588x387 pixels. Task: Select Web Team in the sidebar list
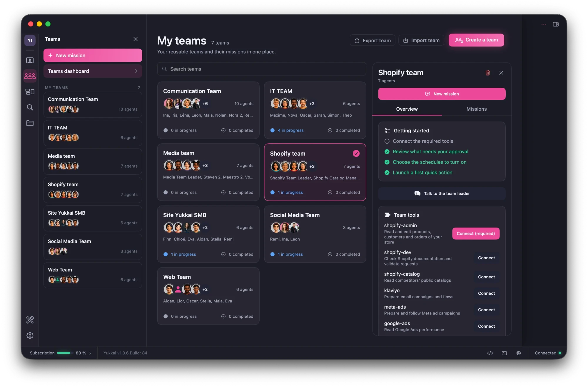[x=93, y=275]
